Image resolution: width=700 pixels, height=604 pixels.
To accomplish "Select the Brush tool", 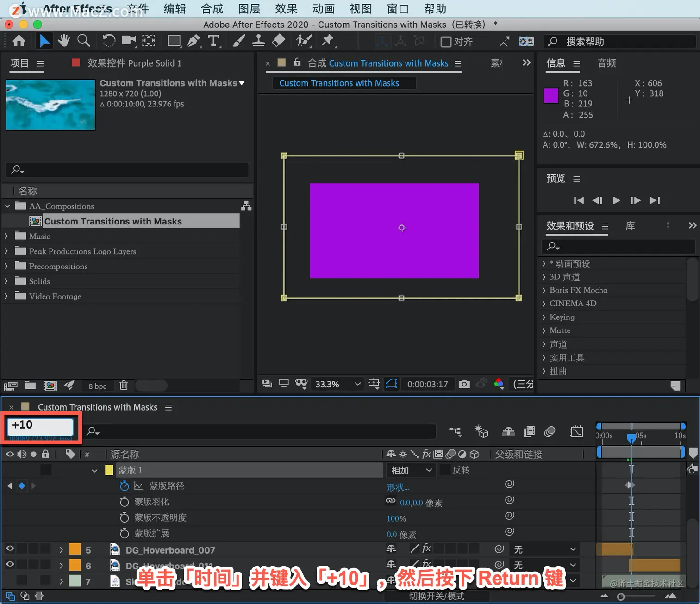I will (238, 41).
